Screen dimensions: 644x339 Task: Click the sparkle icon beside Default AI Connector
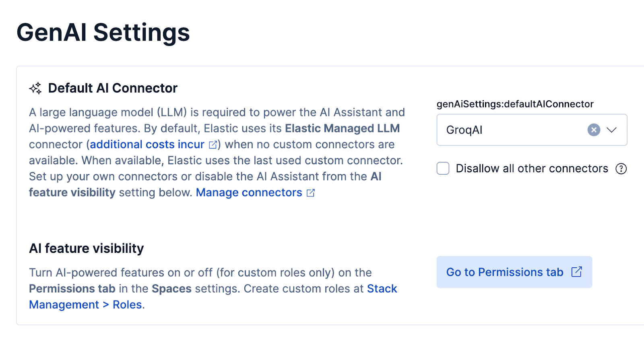coord(35,88)
